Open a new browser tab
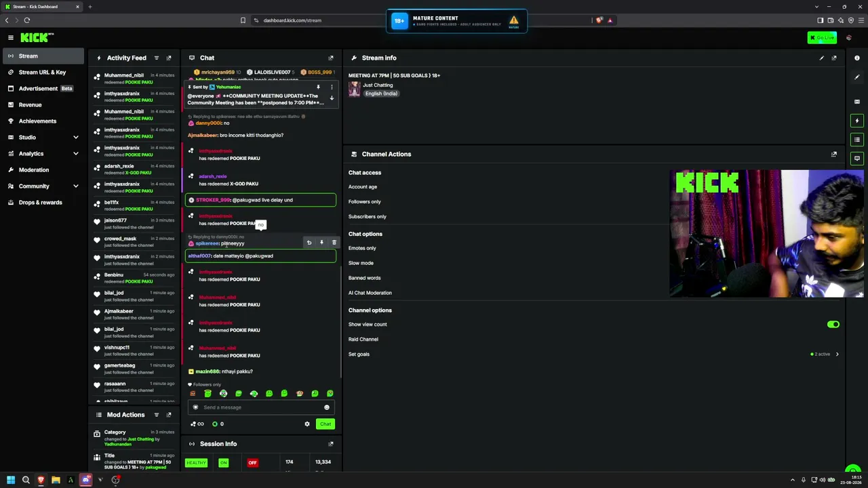 90,7
